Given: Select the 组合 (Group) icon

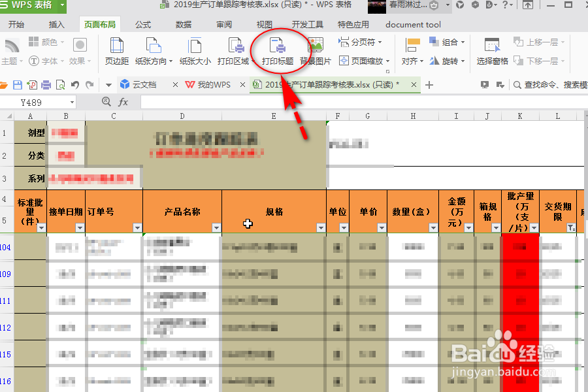Looking at the screenshot, I should pyautogui.click(x=443, y=42).
